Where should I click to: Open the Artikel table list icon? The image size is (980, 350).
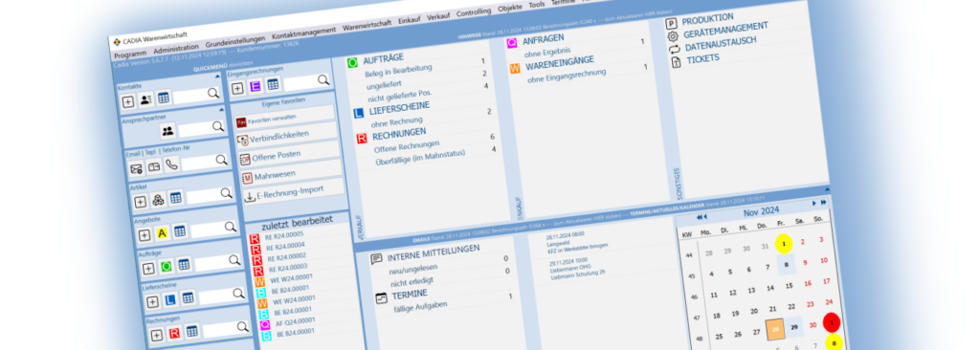point(176,198)
